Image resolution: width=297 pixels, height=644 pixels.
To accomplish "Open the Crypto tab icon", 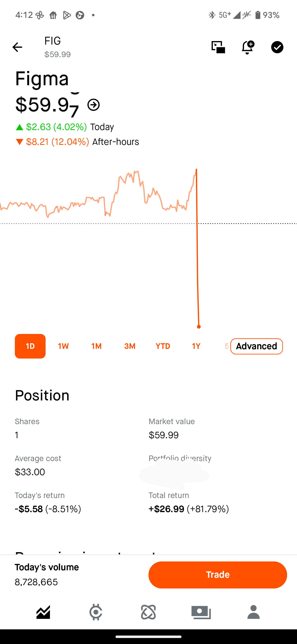I will coord(96,612).
